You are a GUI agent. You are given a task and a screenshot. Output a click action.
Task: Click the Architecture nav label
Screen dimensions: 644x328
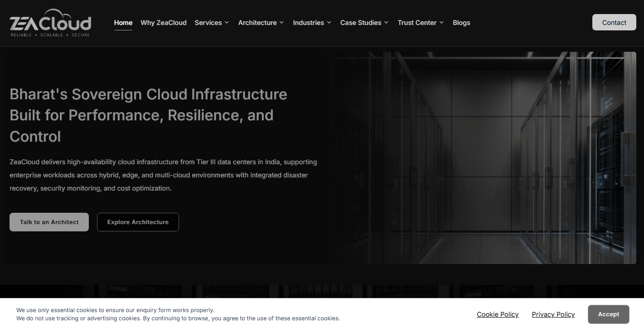point(257,23)
